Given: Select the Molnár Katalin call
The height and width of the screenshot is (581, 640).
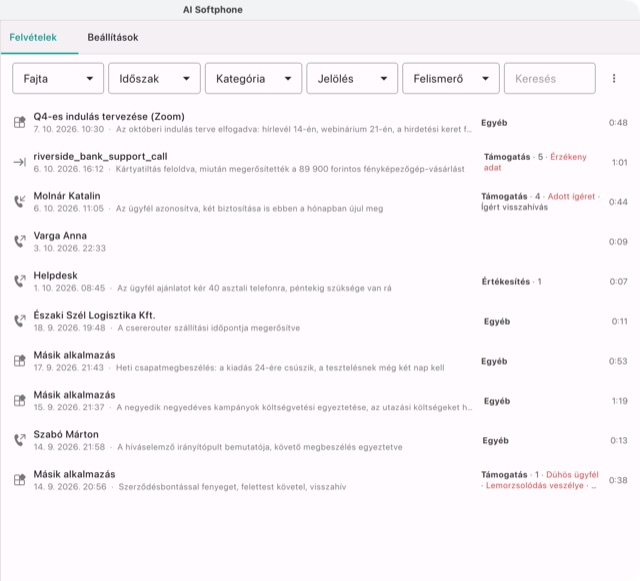Looking at the screenshot, I should (320, 202).
